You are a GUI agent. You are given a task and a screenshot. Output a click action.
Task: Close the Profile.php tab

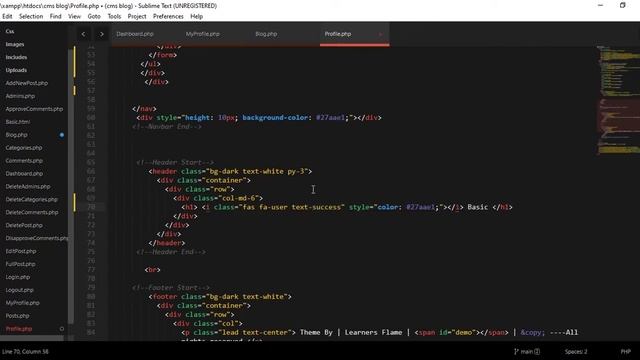pos(380,34)
